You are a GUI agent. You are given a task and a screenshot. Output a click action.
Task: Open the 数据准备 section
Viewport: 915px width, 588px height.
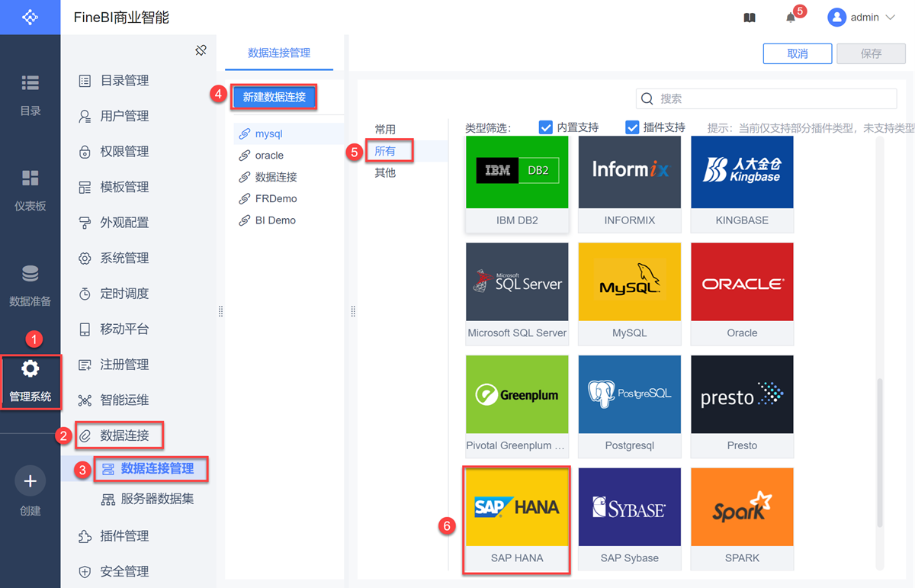coord(30,285)
